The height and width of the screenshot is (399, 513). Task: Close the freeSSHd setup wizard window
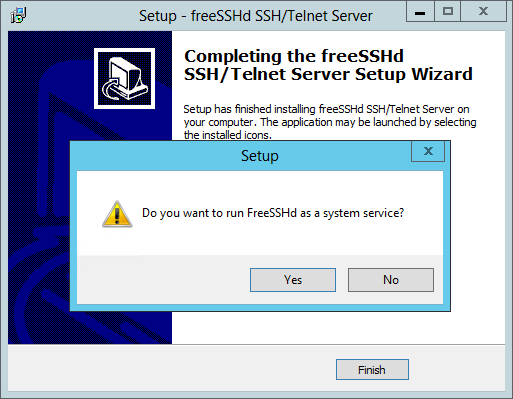click(x=483, y=12)
